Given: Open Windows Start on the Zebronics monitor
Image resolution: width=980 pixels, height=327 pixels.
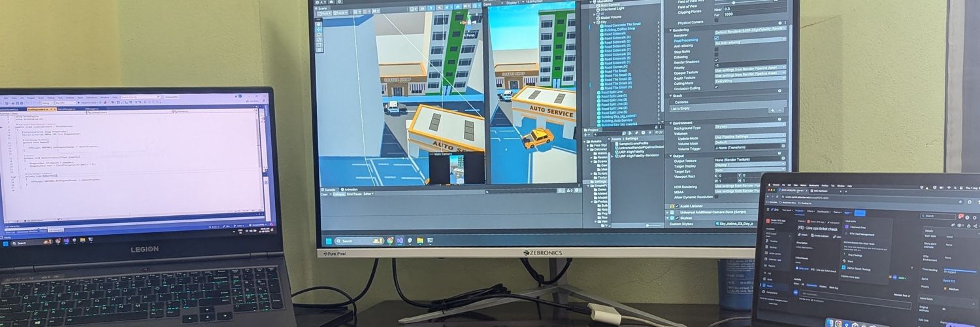Looking at the screenshot, I should 329,241.
